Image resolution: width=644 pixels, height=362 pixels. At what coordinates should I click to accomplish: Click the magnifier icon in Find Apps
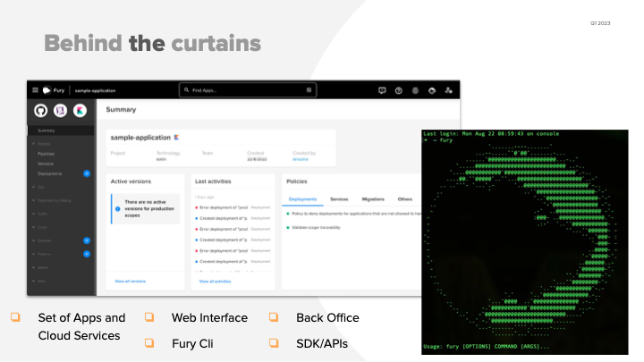[x=186, y=90]
